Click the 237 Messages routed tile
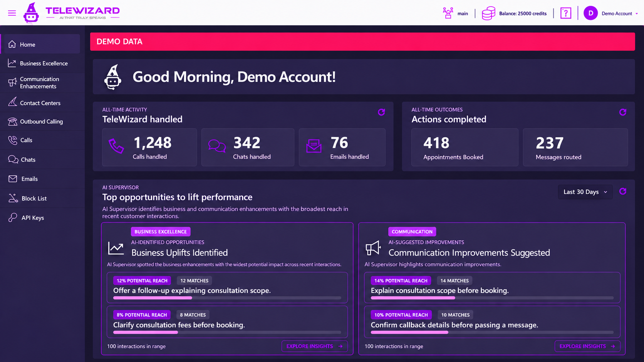644x362 pixels. click(x=575, y=147)
